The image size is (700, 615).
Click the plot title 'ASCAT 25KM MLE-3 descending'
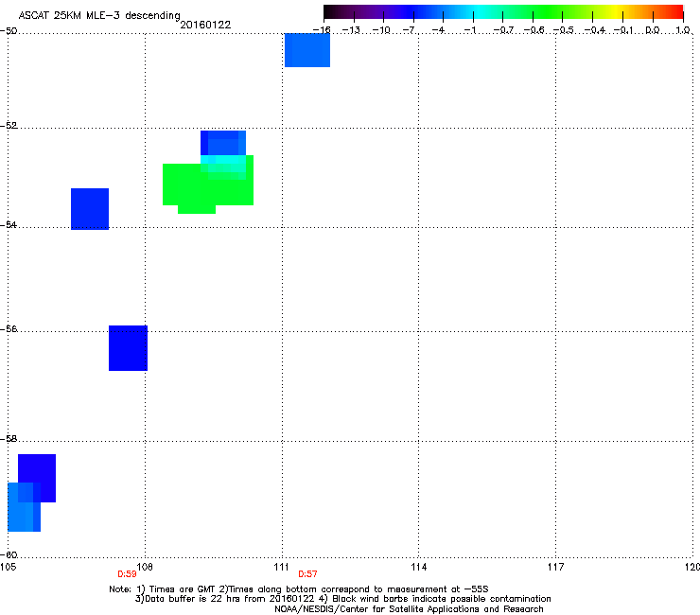coord(99,15)
